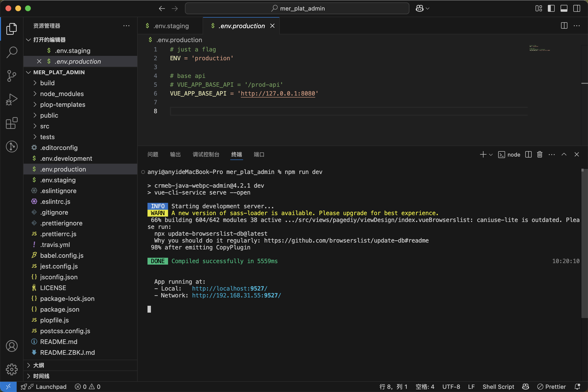
Task: Open the 192.168.31.55:9527 network link
Action: tap(236, 295)
